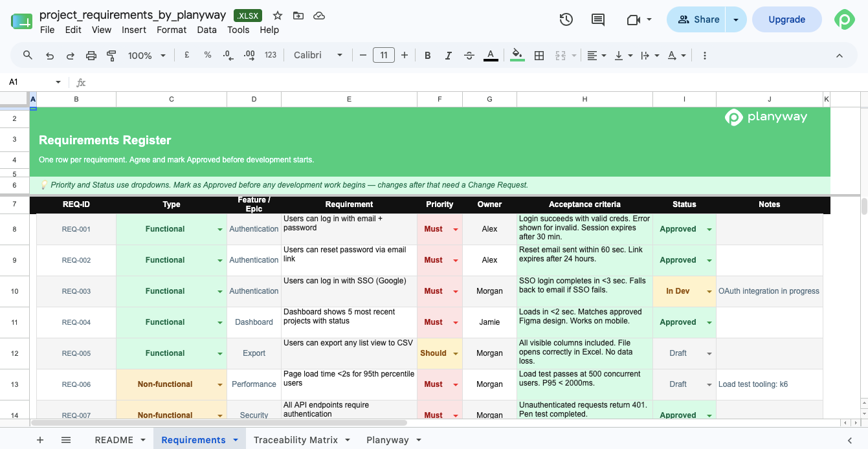
Task: Open the search menus magnifier icon
Action: 28,56
